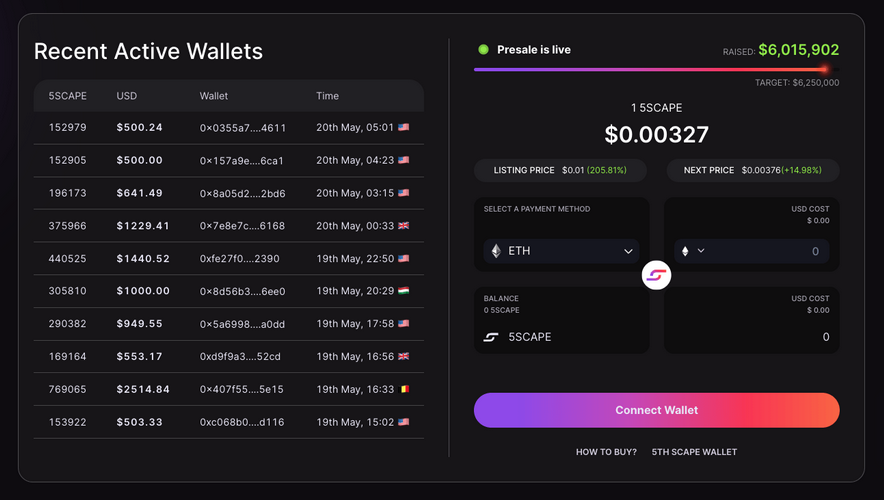Click the green presale live status dot
This screenshot has width=884, height=500.
(483, 49)
